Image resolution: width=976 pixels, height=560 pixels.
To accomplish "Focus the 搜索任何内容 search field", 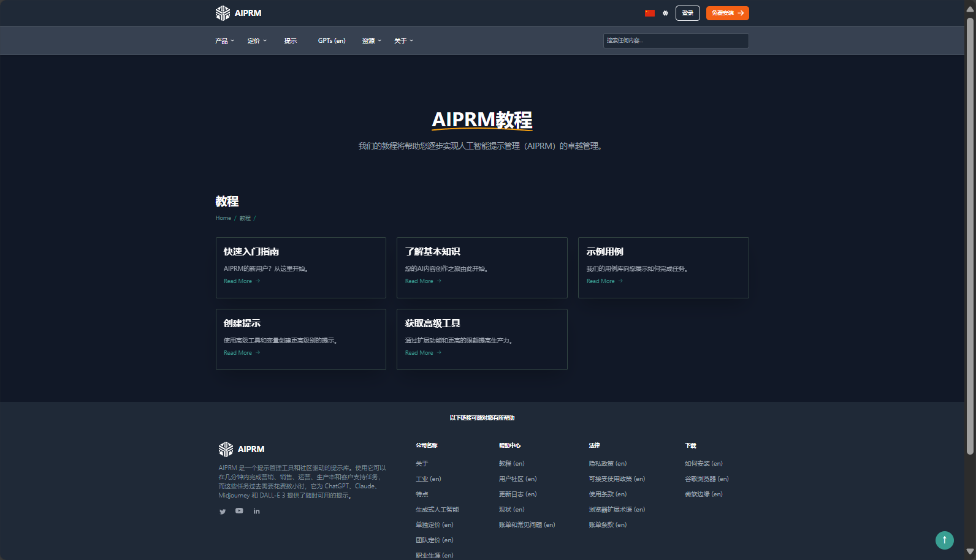I will coord(676,40).
